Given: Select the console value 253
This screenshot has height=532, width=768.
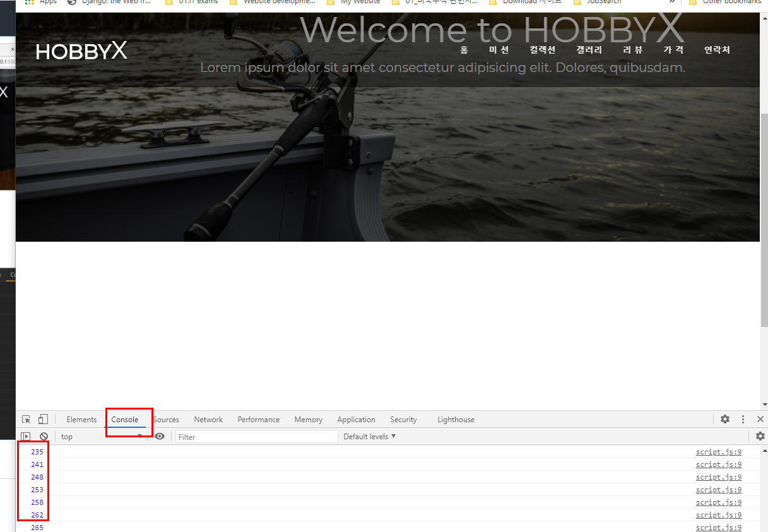Looking at the screenshot, I should click(37, 490).
